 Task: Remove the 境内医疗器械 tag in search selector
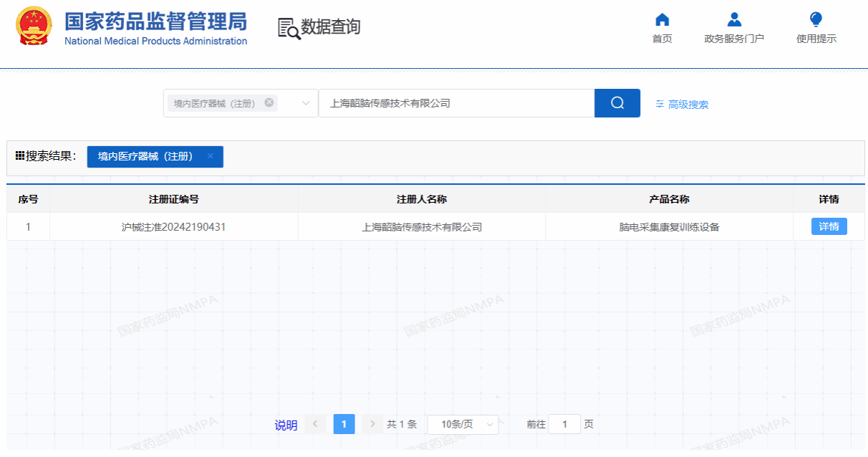[269, 102]
